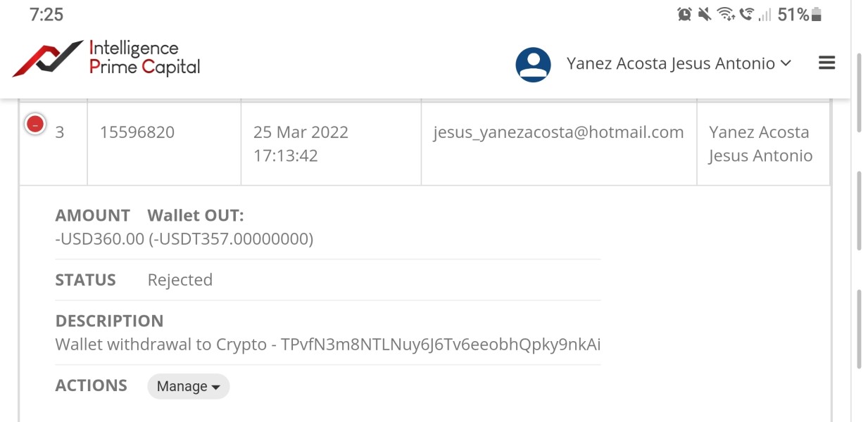Tap the battery indicator icon
The image size is (868, 422).
[x=817, y=14]
